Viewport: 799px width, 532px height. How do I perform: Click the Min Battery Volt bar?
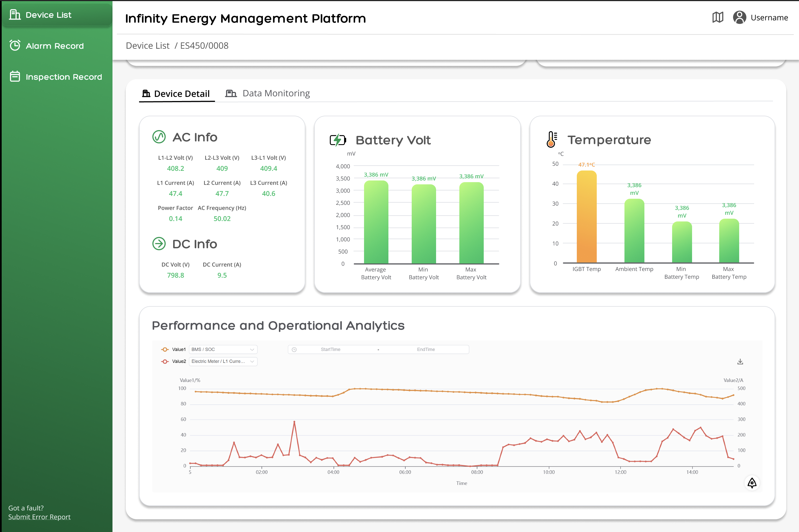423,224
